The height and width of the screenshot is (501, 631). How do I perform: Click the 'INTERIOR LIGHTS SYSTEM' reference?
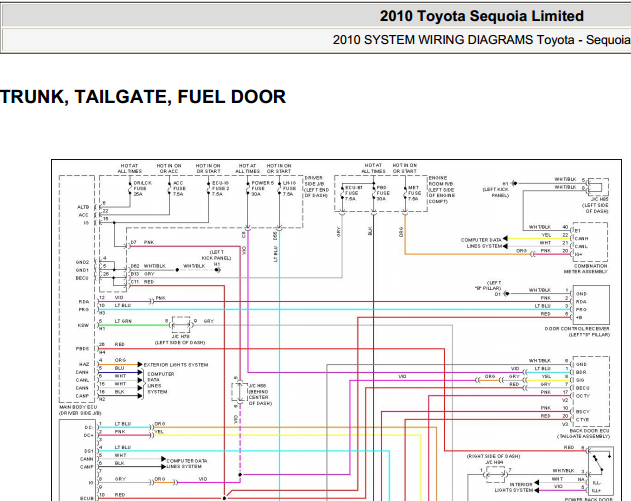tap(516, 487)
